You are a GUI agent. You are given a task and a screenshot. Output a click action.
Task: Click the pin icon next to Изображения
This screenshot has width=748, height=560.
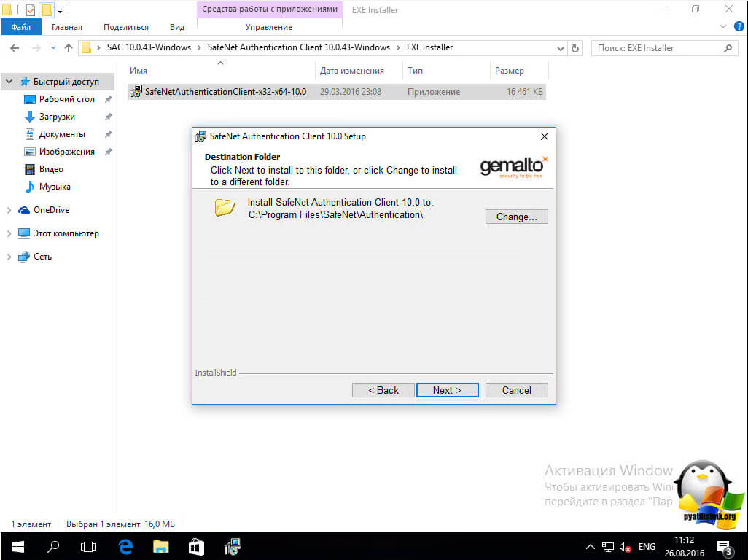[109, 152]
